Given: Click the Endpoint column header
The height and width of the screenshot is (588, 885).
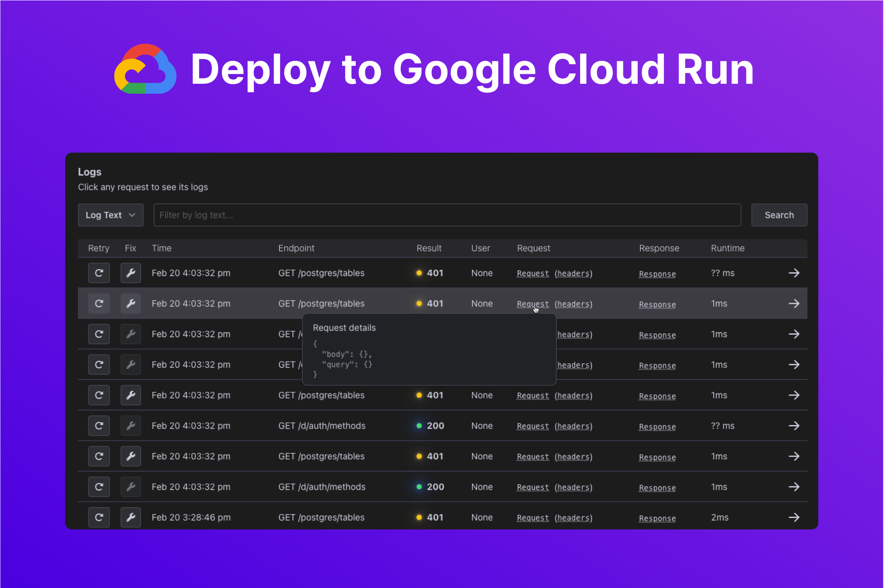Looking at the screenshot, I should [296, 248].
